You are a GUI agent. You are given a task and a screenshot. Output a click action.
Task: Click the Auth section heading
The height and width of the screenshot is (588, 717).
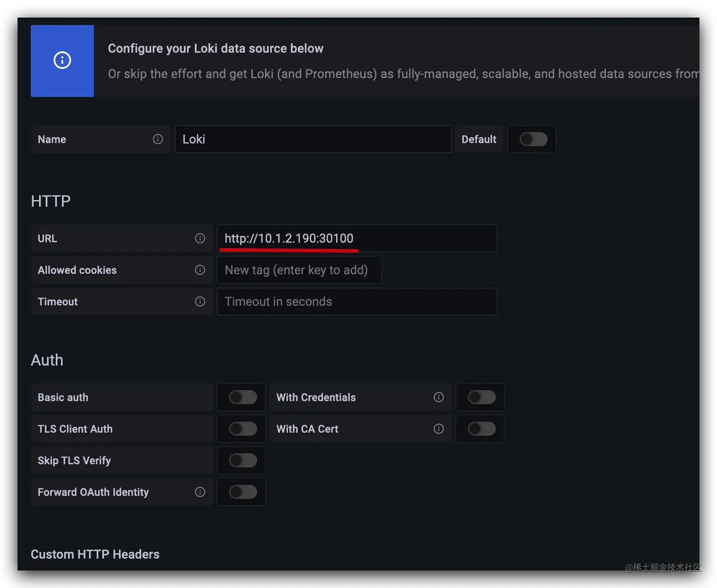pos(47,360)
